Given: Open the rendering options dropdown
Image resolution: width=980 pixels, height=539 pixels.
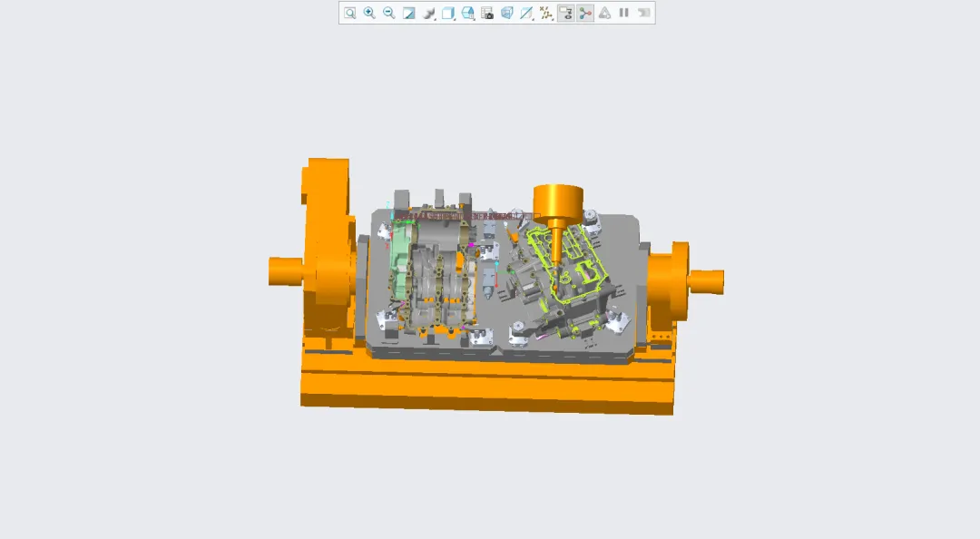Looking at the screenshot, I should (x=428, y=13).
